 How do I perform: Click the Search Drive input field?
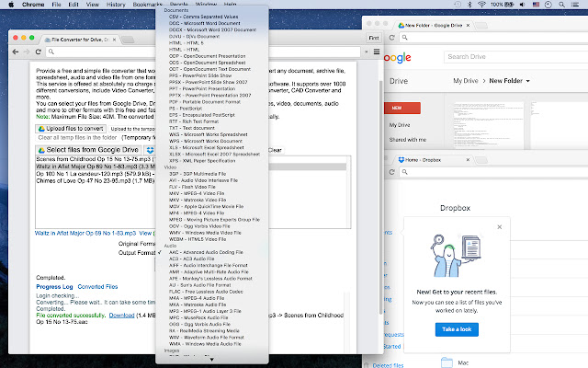coord(515,57)
